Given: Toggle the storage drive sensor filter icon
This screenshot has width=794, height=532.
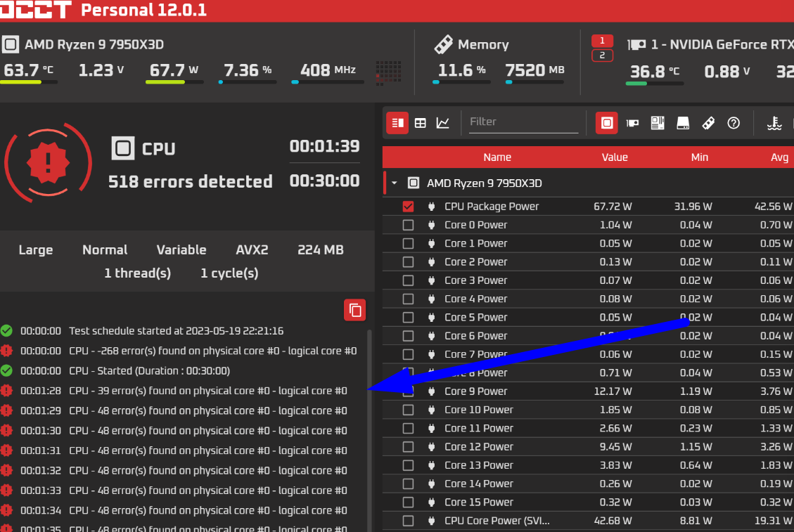Looking at the screenshot, I should [x=683, y=123].
